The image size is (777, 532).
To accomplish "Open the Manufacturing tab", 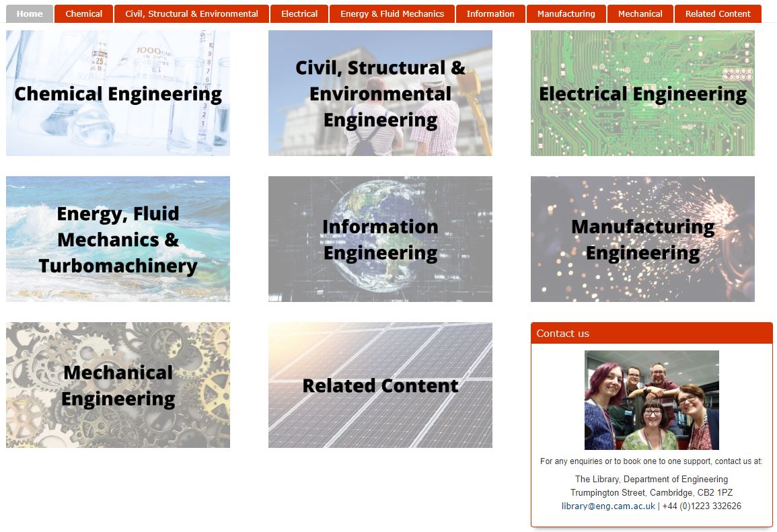I will pos(565,13).
